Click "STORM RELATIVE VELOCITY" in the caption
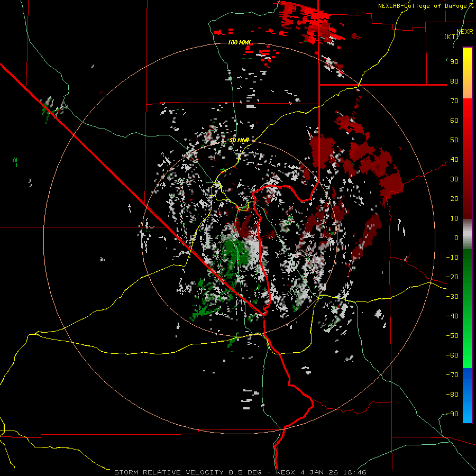The image size is (476, 476). click(168, 472)
